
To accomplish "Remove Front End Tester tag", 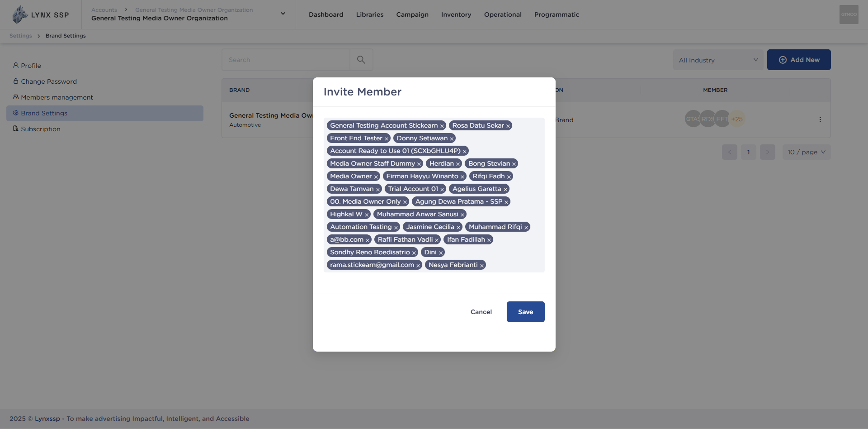I will (x=386, y=139).
